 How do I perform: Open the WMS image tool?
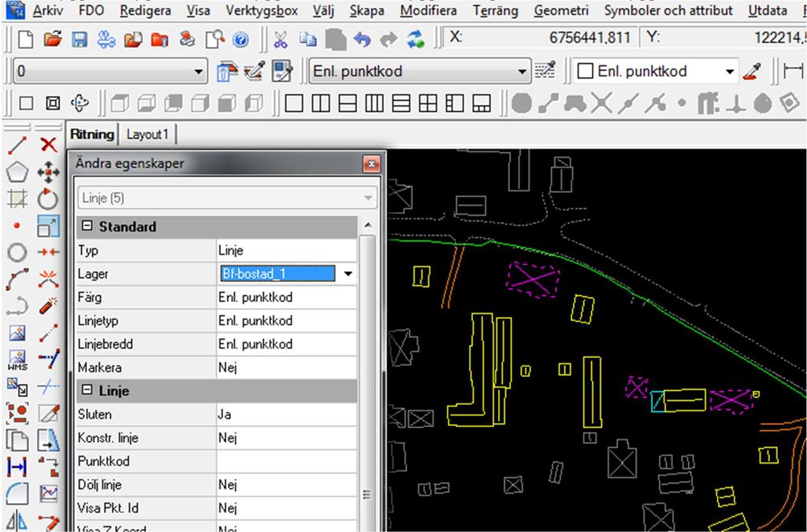click(x=17, y=359)
